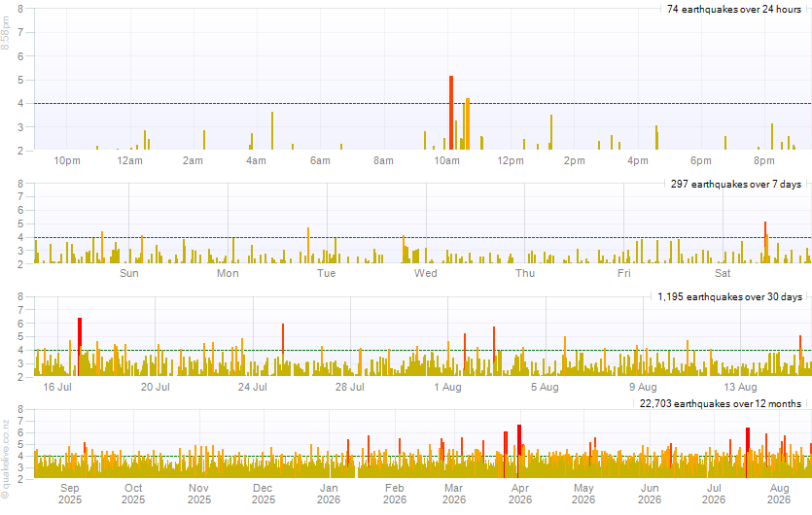Select the tall red bar between Jul and Aug 2026

(748, 452)
